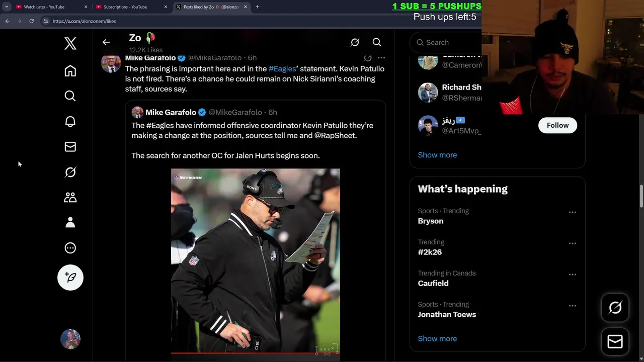The height and width of the screenshot is (362, 644).
Task: Follow the Ar15Mvp_ account
Action: pyautogui.click(x=557, y=125)
